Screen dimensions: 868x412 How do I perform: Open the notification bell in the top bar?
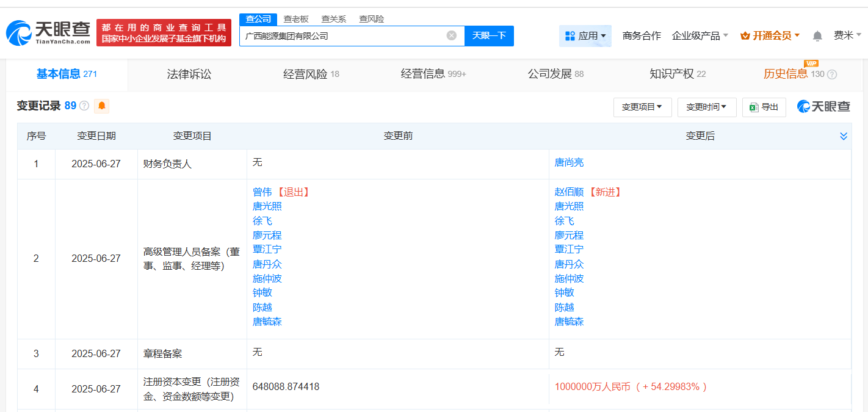[817, 36]
